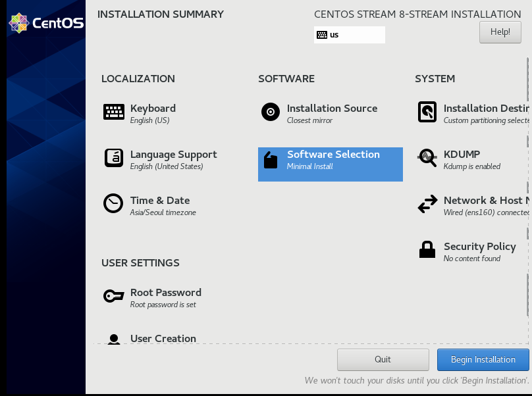Click the 'us' keyboard layout indicator
The height and width of the screenshot is (396, 532).
click(350, 35)
